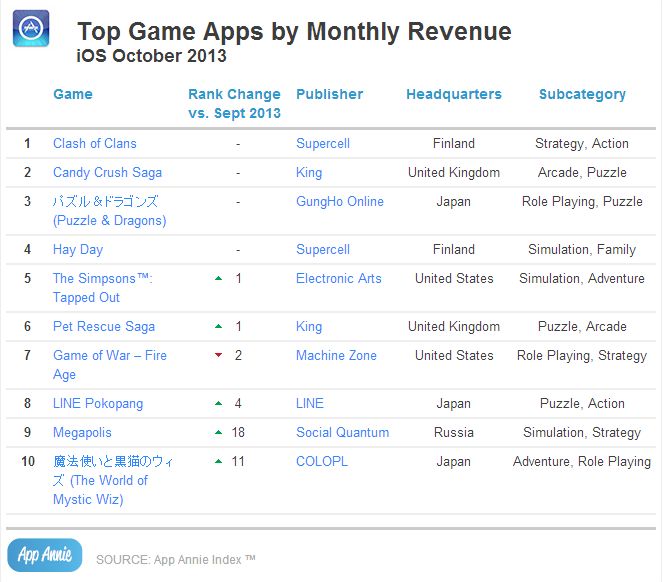Click King publisher in Candy Crush row
The height and width of the screenshot is (582, 672).
click(x=309, y=172)
